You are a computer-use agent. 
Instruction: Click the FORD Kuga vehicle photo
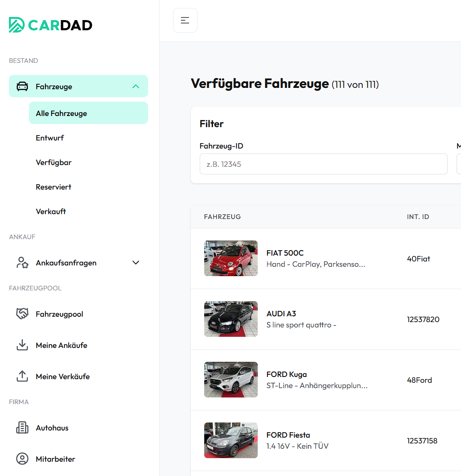(x=231, y=380)
